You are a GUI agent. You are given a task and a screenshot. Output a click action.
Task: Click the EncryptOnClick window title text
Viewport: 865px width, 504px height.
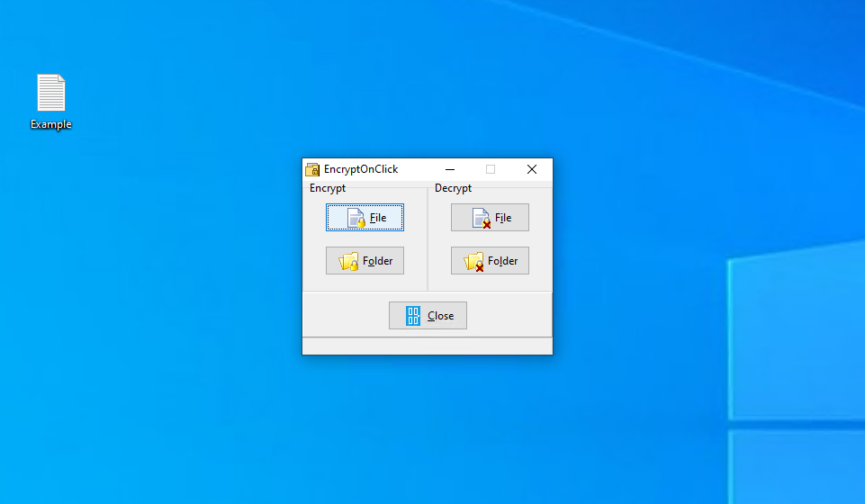click(361, 169)
